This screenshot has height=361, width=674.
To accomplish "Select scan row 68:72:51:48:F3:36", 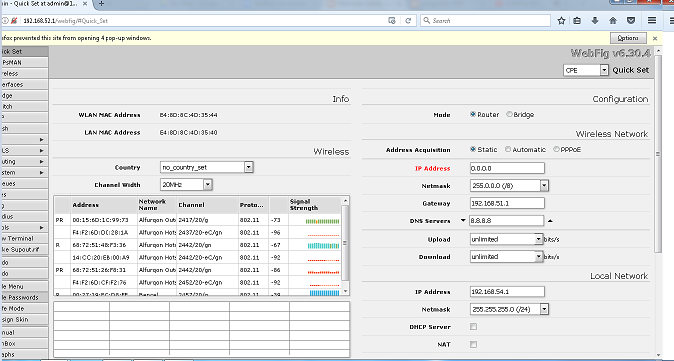I will pyautogui.click(x=198, y=245).
